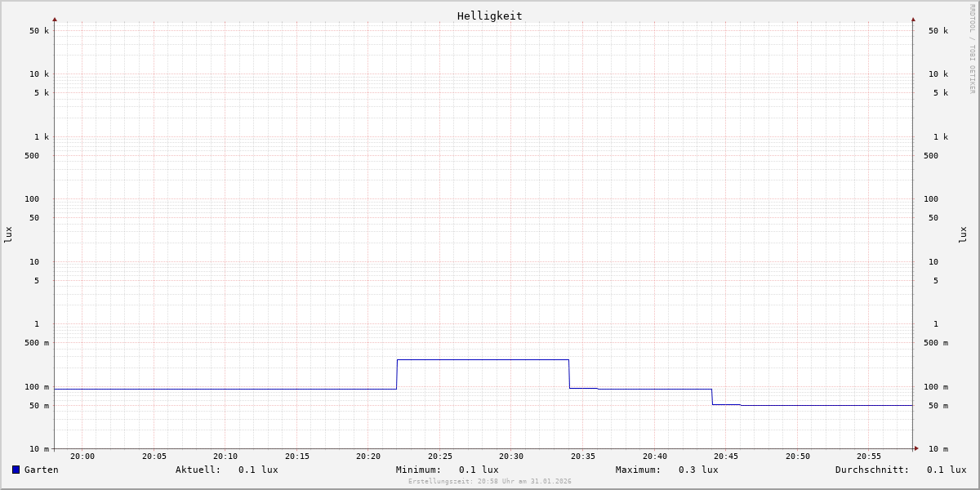Click the '100 m' label on right axis
Screen dimensions: 980x490
pyautogui.click(x=936, y=387)
